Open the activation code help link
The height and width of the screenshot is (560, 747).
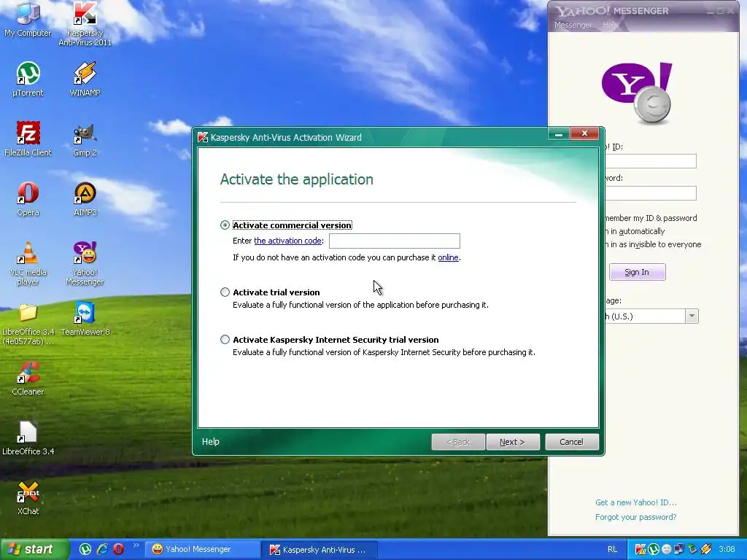pyautogui.click(x=287, y=241)
